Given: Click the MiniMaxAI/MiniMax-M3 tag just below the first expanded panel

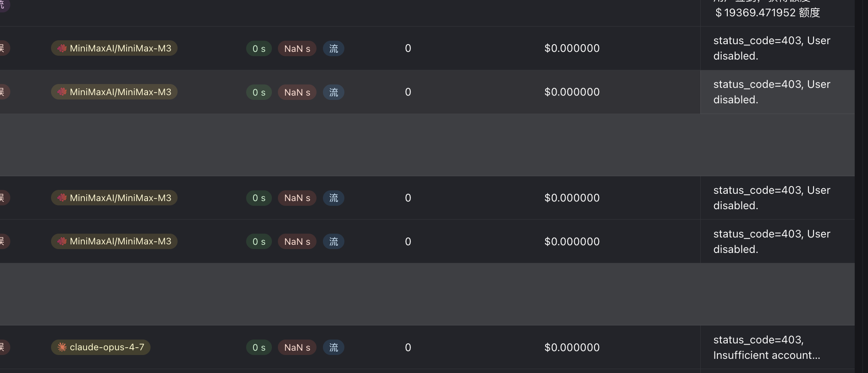Looking at the screenshot, I should pyautogui.click(x=114, y=198).
